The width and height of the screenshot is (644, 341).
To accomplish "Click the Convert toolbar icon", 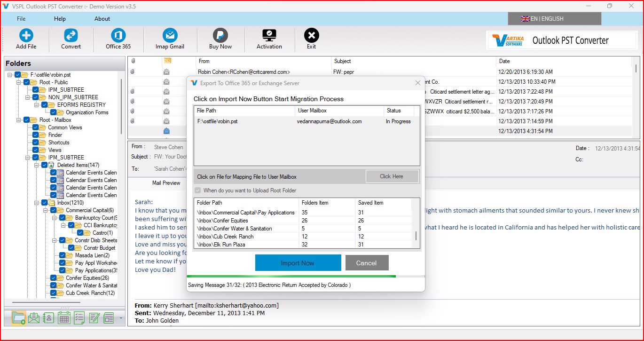I will click(71, 36).
